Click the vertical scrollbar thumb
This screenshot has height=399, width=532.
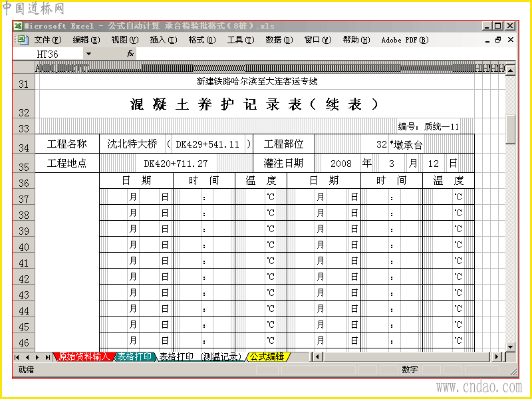[510, 129]
